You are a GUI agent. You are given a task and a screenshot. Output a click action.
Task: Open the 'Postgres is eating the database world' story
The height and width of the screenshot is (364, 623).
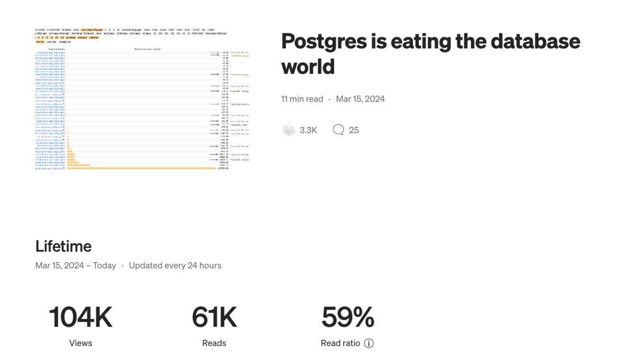[x=431, y=54]
